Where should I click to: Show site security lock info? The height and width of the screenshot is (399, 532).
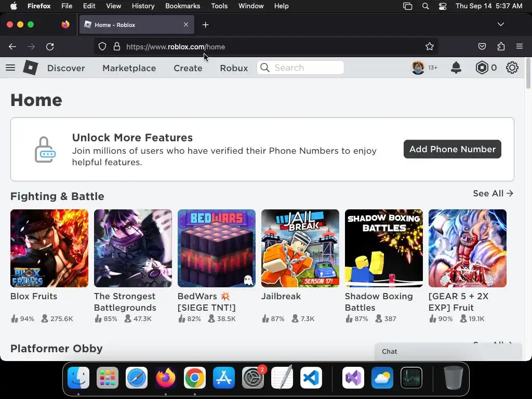[117, 47]
